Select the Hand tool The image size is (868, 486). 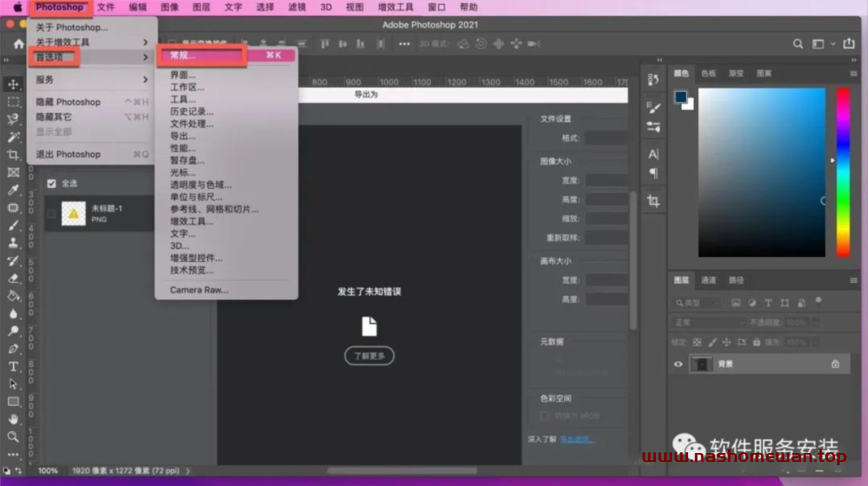(x=14, y=419)
